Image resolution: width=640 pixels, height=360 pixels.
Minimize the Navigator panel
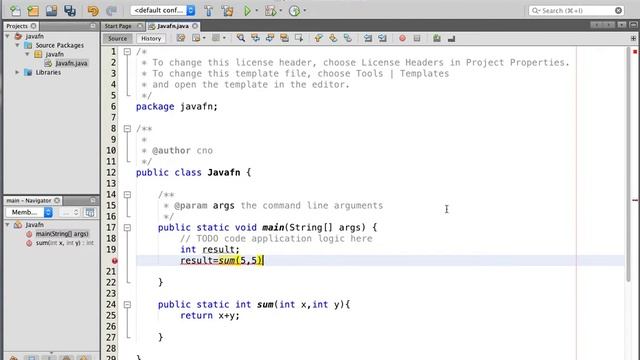pyautogui.click(x=93, y=200)
